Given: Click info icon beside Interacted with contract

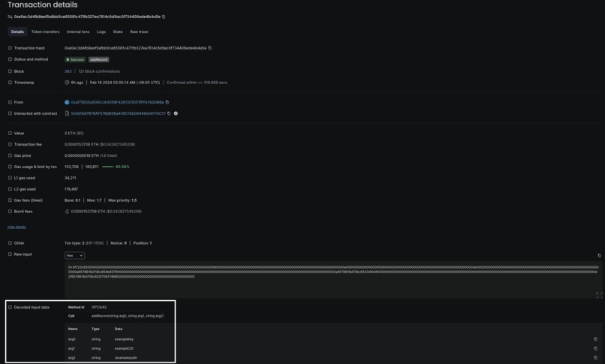Looking at the screenshot, I should 10,113.
